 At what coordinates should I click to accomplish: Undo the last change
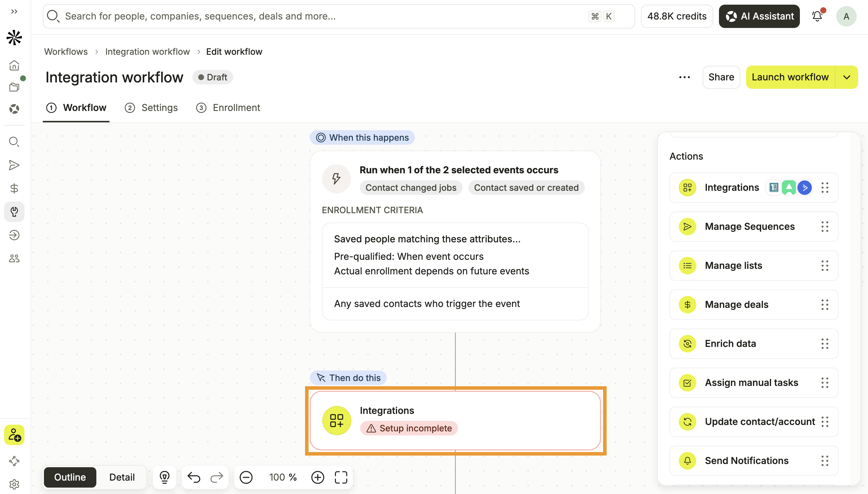click(x=194, y=477)
